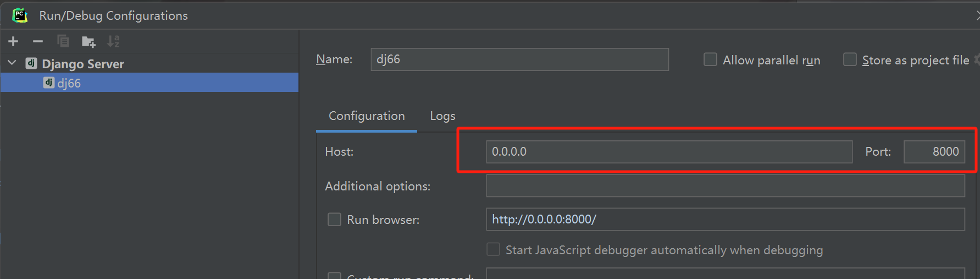Click the Port label
Screen dimensions: 980x279
coord(878,152)
